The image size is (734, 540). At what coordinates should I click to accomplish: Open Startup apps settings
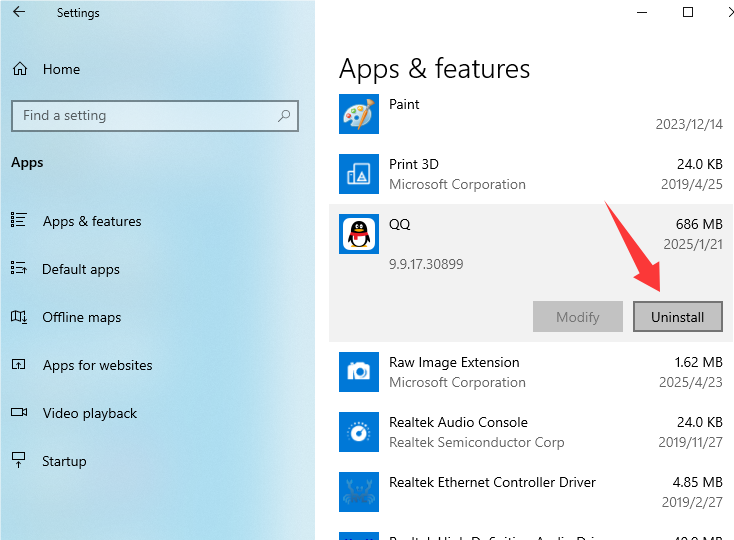coord(64,461)
